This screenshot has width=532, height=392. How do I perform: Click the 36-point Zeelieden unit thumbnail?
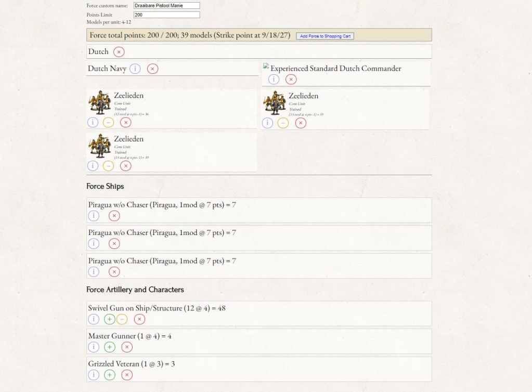[x=99, y=102]
